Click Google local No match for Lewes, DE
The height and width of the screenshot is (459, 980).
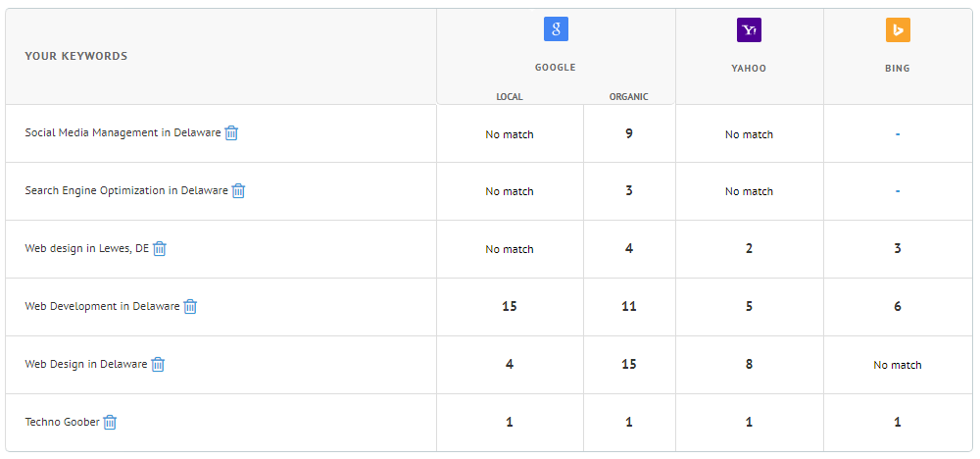point(510,249)
